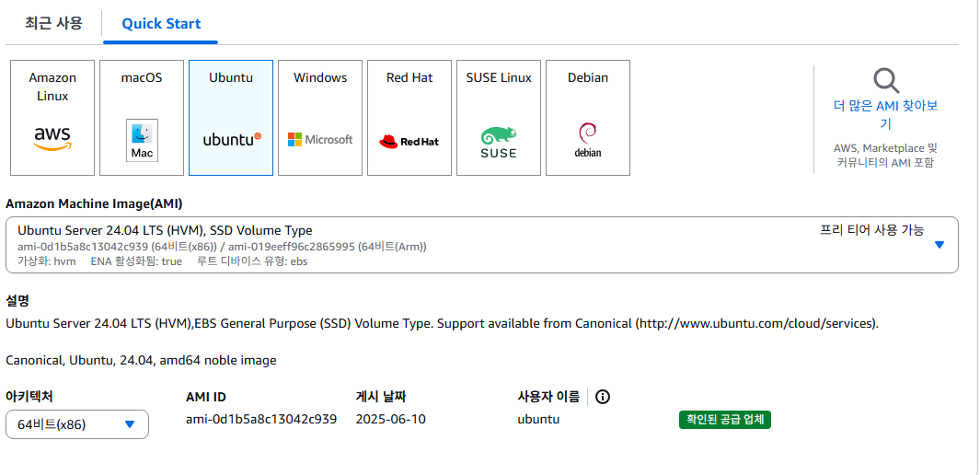Click the 게시 날짜 value 2025-06-10

point(391,419)
